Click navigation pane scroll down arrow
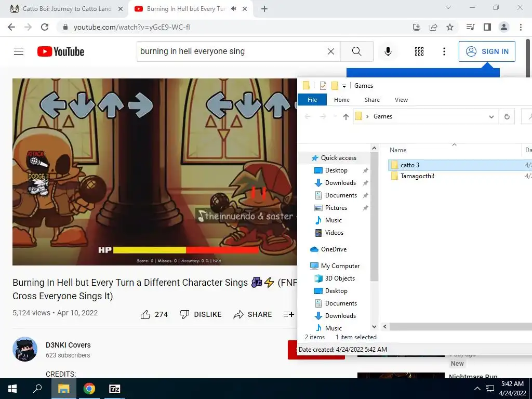Viewport: 532px width, 399px height. pos(374,327)
